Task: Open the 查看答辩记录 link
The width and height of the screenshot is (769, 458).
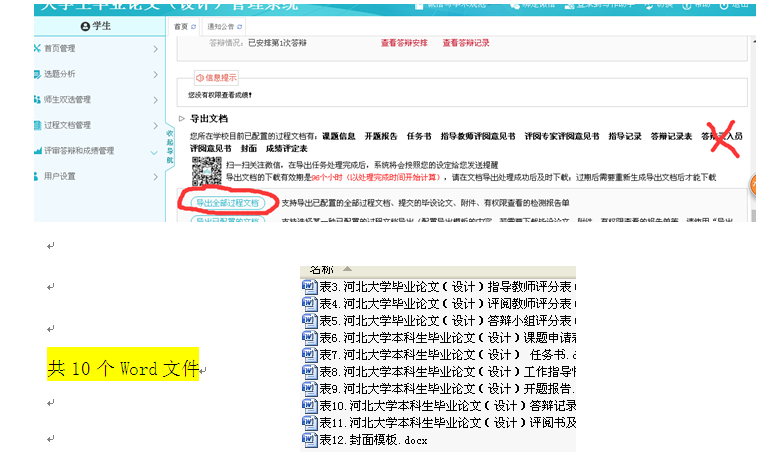Action: [465, 43]
